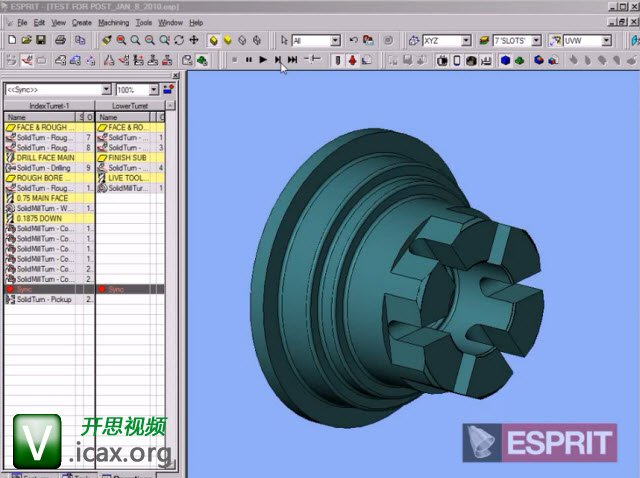
Task: Click the Save file icon
Action: (40, 40)
